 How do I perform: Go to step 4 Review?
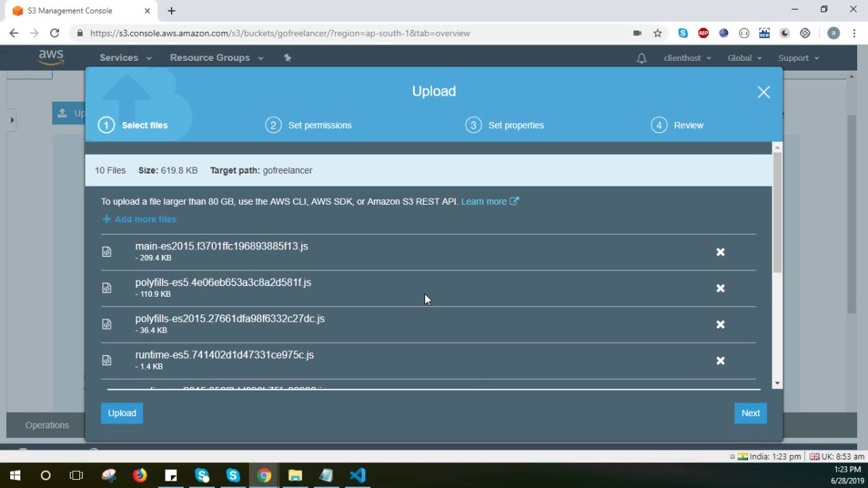(x=677, y=125)
